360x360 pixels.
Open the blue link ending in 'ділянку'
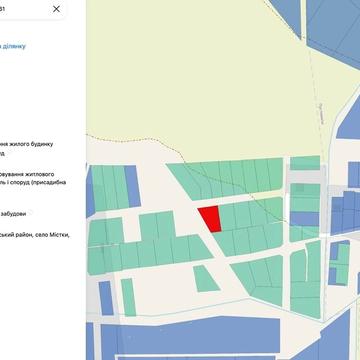point(13,46)
